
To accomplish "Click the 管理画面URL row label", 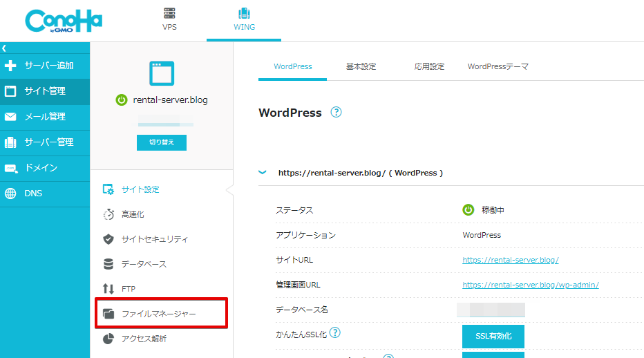I will point(298,285).
